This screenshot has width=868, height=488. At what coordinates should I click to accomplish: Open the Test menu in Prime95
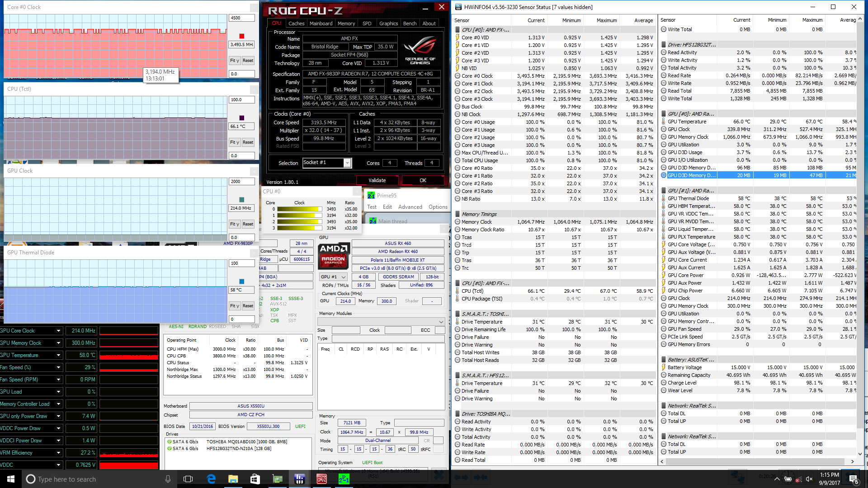pos(372,207)
